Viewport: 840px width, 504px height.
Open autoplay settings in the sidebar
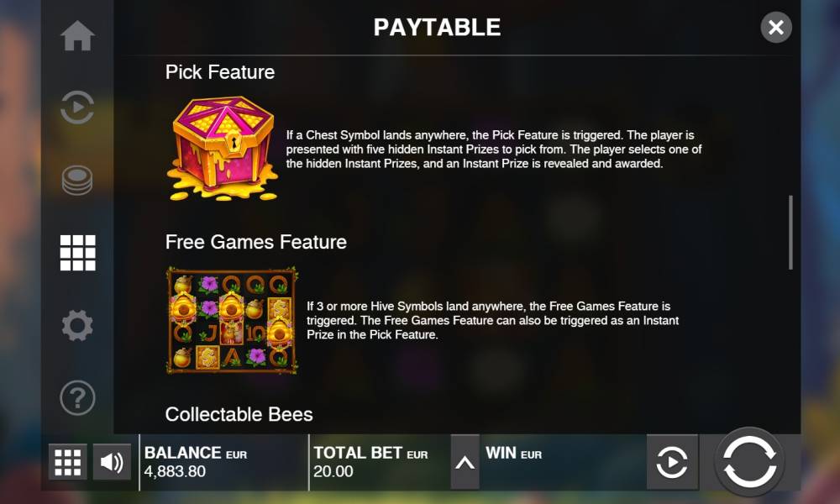[x=77, y=108]
